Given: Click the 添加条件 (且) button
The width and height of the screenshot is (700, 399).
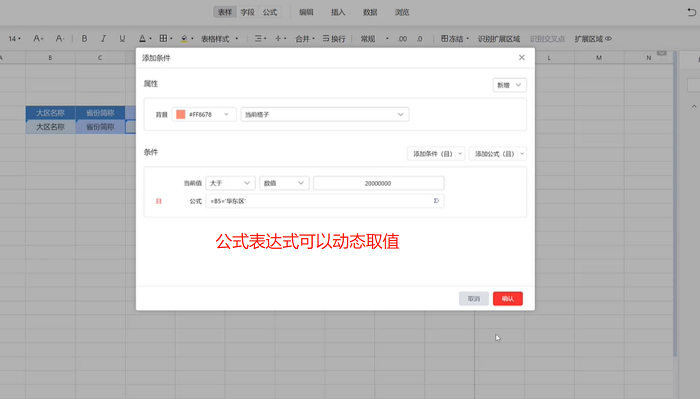Looking at the screenshot, I should 432,154.
